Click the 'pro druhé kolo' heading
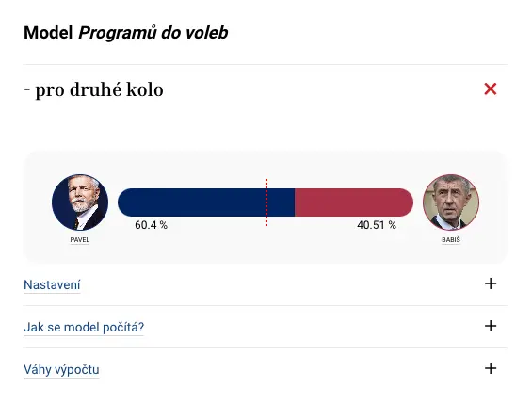 (93, 90)
